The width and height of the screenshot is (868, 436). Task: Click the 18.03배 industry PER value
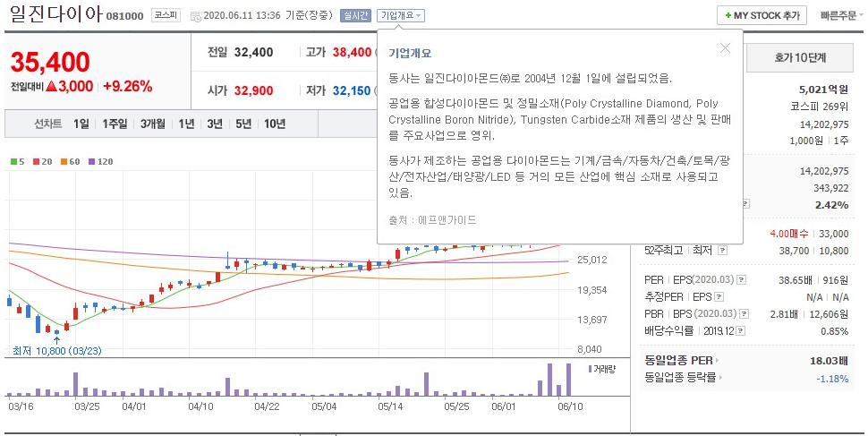coord(830,361)
